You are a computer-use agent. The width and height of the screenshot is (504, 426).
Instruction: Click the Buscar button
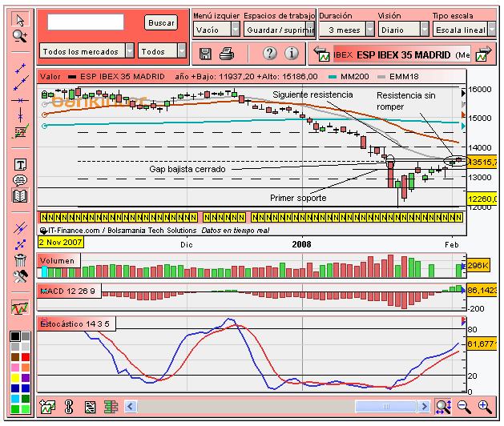(161, 22)
